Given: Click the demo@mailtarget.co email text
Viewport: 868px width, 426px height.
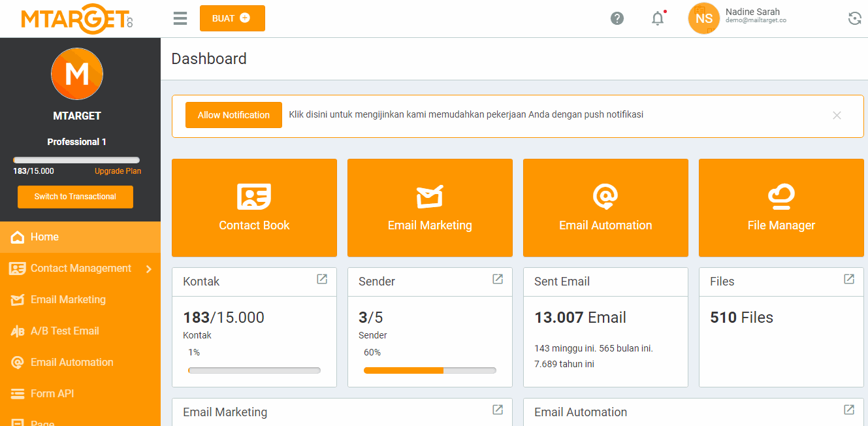Looking at the screenshot, I should click(756, 20).
